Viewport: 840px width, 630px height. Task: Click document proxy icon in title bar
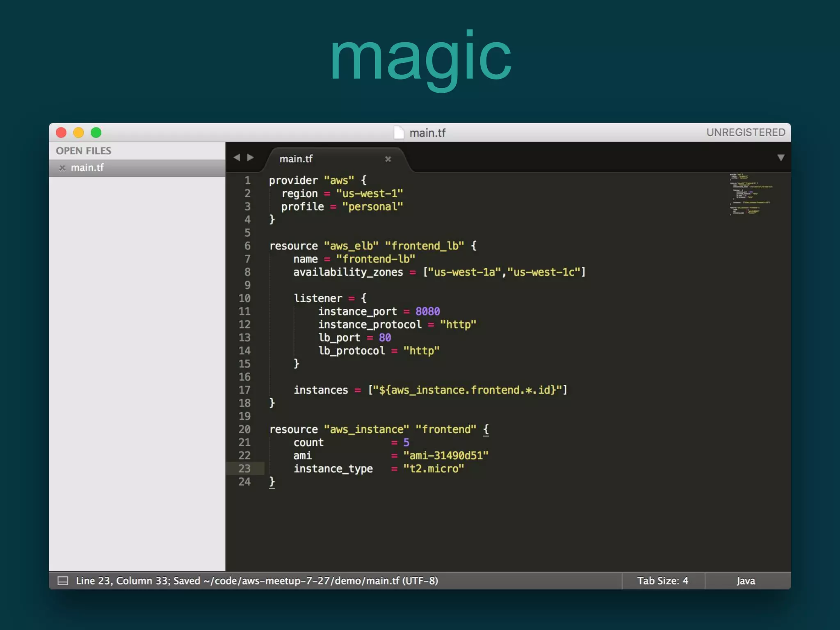[x=399, y=133]
